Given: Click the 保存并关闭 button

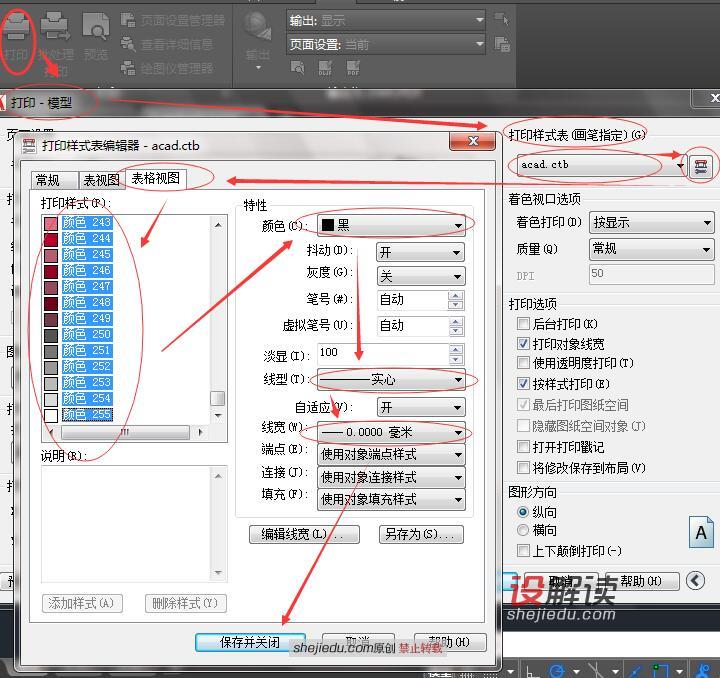Looking at the screenshot, I should point(250,642).
